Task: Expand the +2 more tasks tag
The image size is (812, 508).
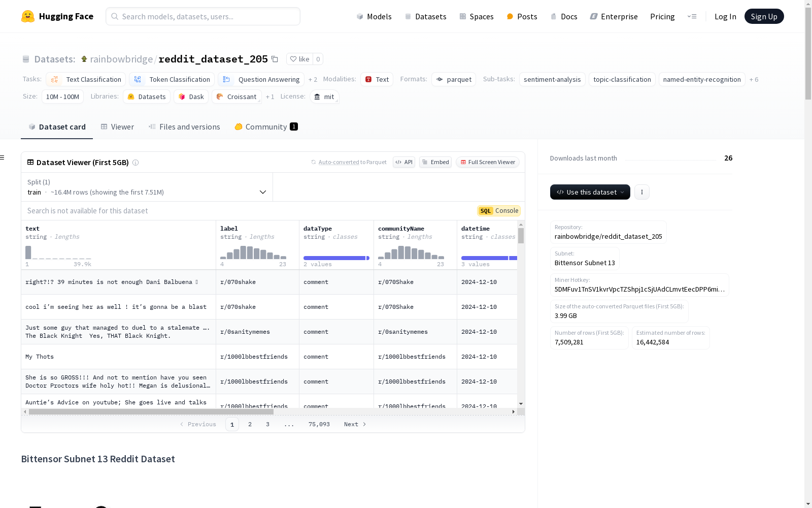Action: click(313, 79)
